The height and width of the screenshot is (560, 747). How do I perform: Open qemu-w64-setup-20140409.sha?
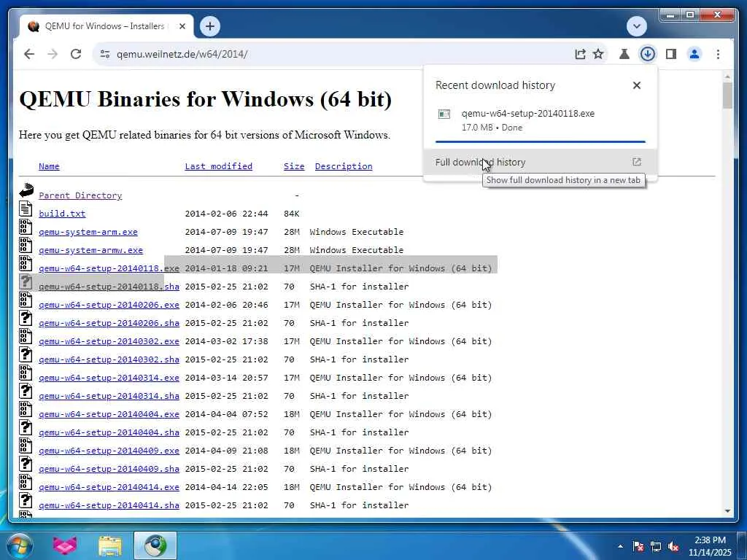pos(109,469)
